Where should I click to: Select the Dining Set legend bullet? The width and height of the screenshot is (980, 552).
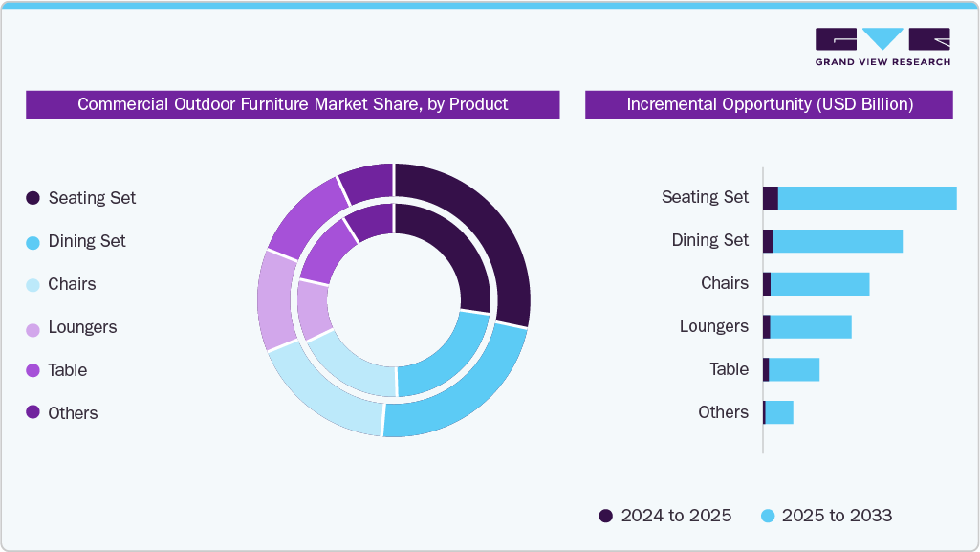[32, 241]
